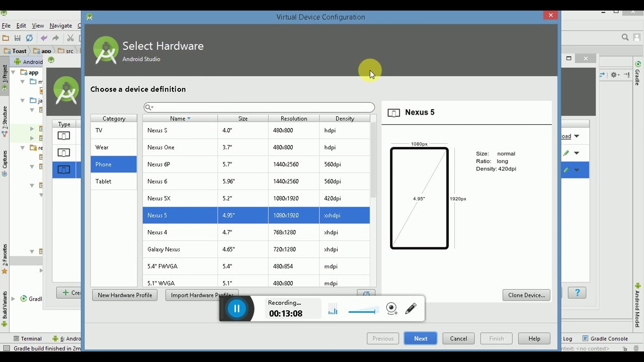
Task: Click the search icon in device filter box
Action: pos(149,107)
